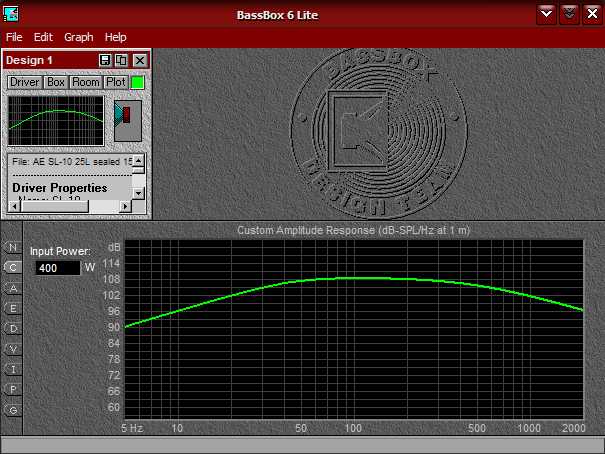Select the C graph tab
605x454 pixels.
[13, 267]
